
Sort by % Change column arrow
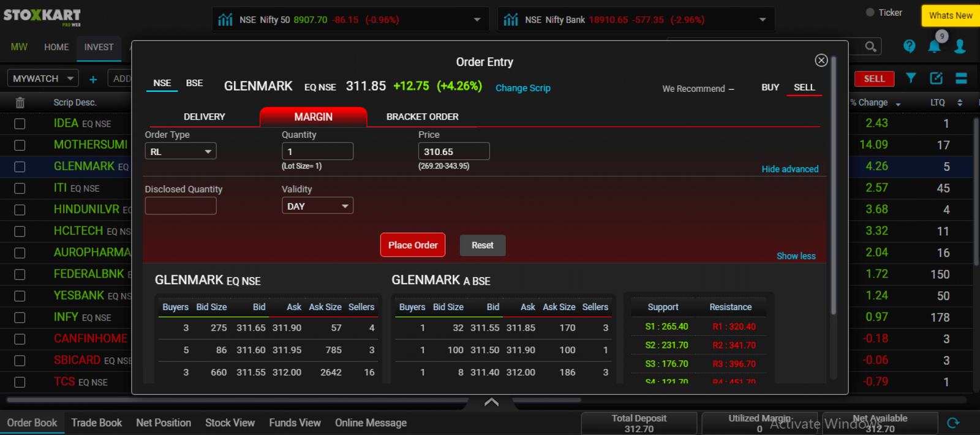[898, 104]
